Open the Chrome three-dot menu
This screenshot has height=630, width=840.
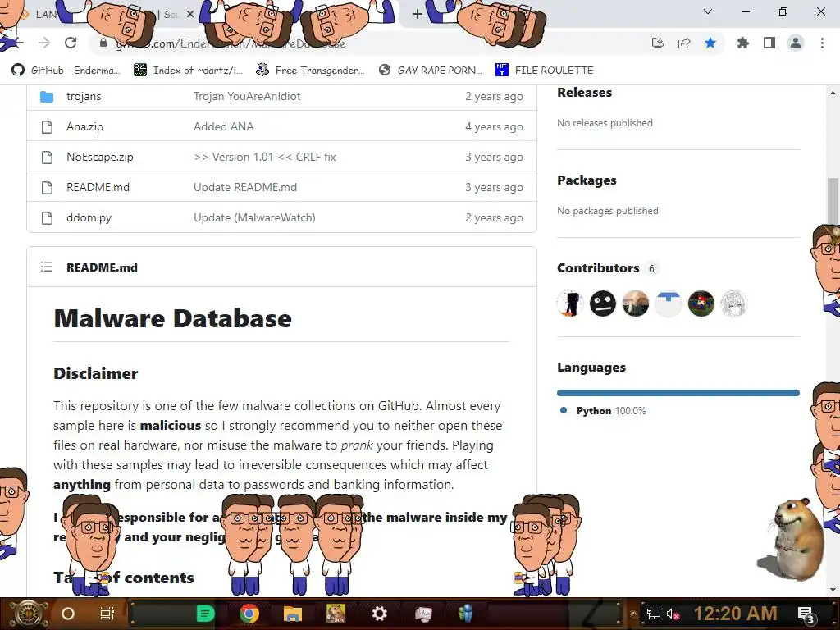coord(822,43)
